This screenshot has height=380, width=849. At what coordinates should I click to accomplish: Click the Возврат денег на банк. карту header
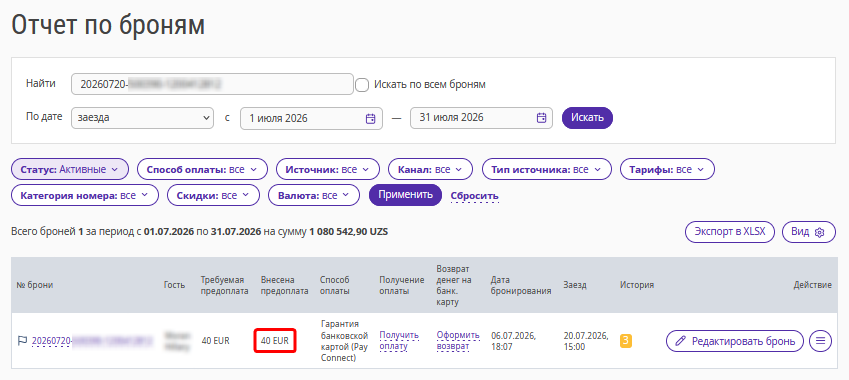454,285
